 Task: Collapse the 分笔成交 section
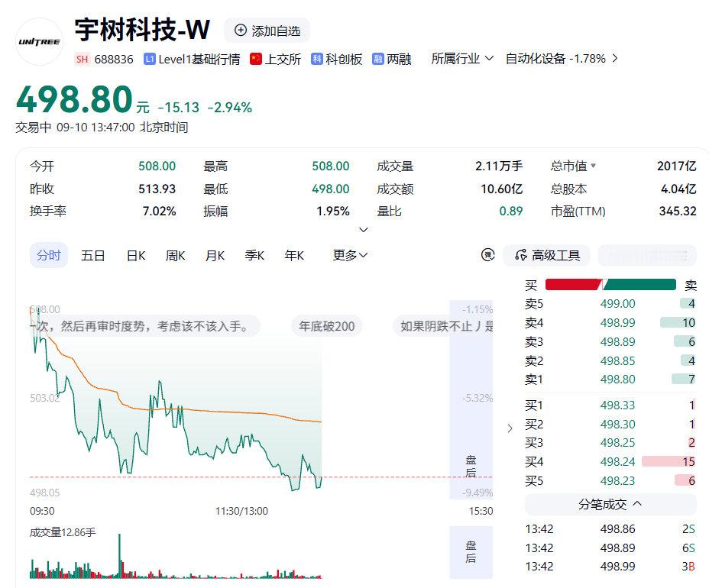click(610, 504)
